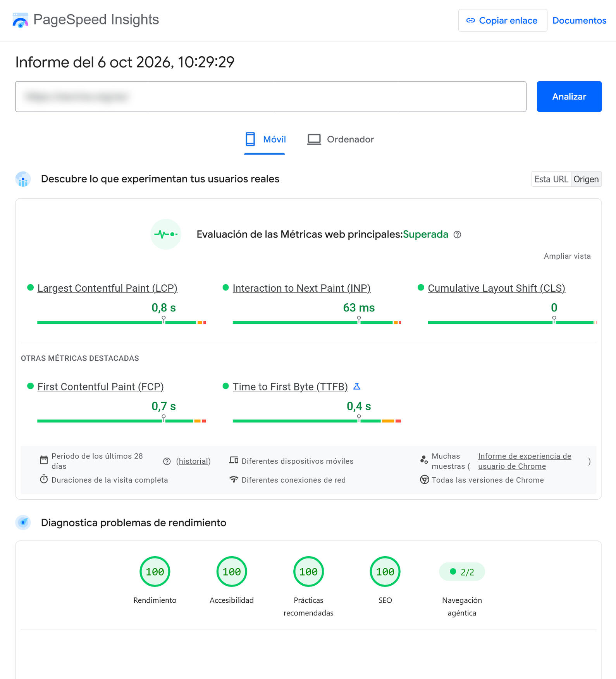Screen dimensions: 616x679
Task: Click the stopwatch icon for visit durations
Action: tap(44, 479)
